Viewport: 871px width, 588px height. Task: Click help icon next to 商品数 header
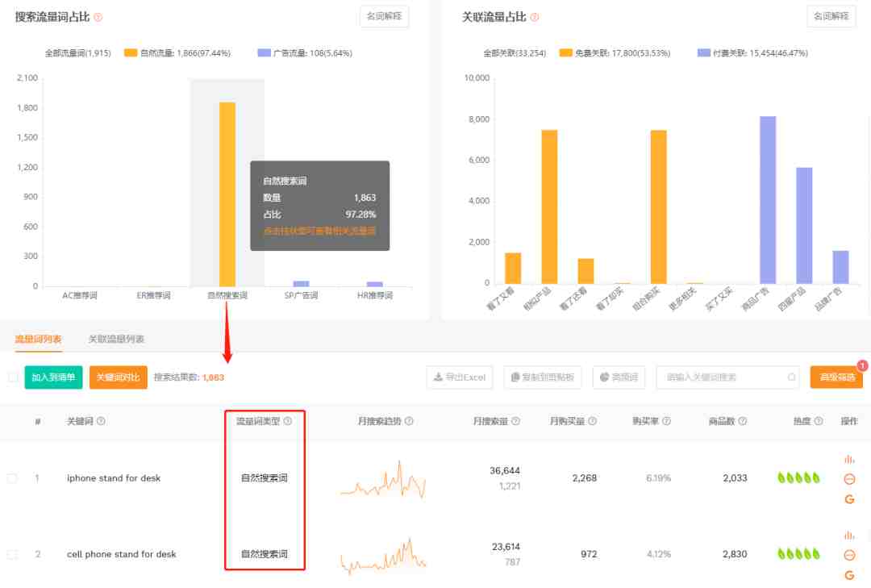[x=743, y=421]
